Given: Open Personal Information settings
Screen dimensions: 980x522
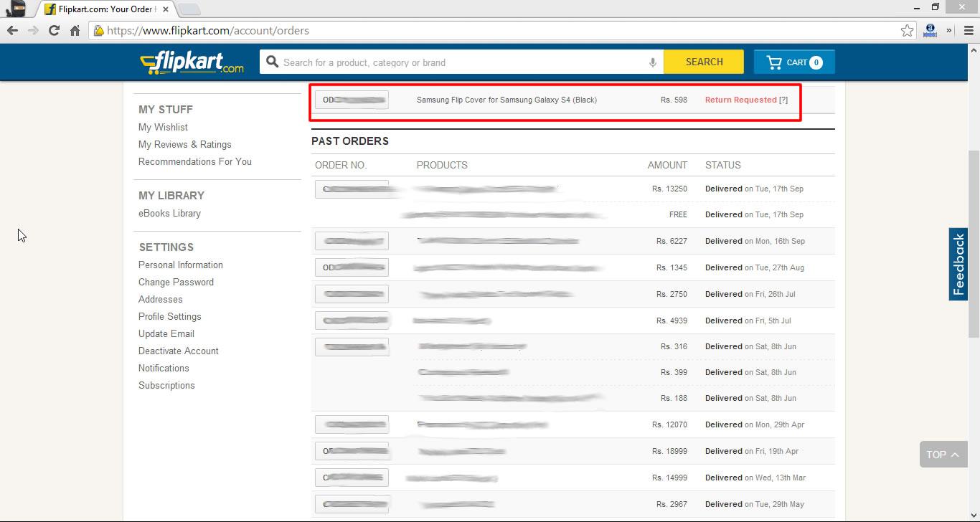Looking at the screenshot, I should point(181,265).
